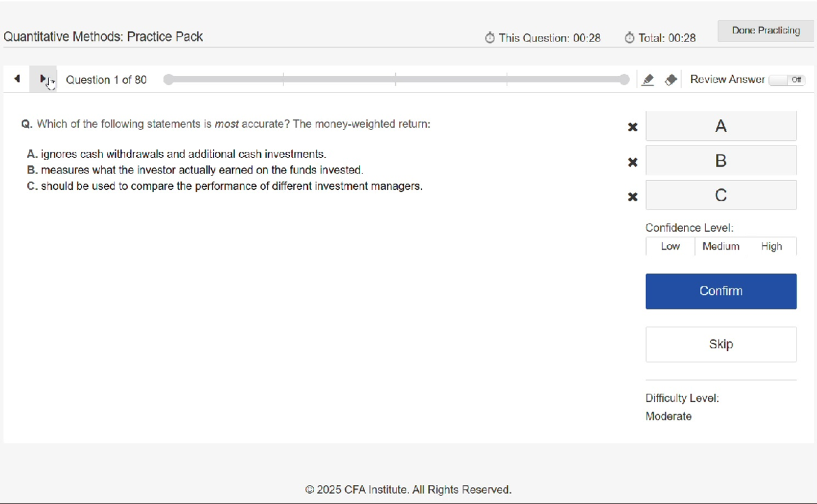
Task: Click the question stem about money-weighted return
Action: (234, 124)
